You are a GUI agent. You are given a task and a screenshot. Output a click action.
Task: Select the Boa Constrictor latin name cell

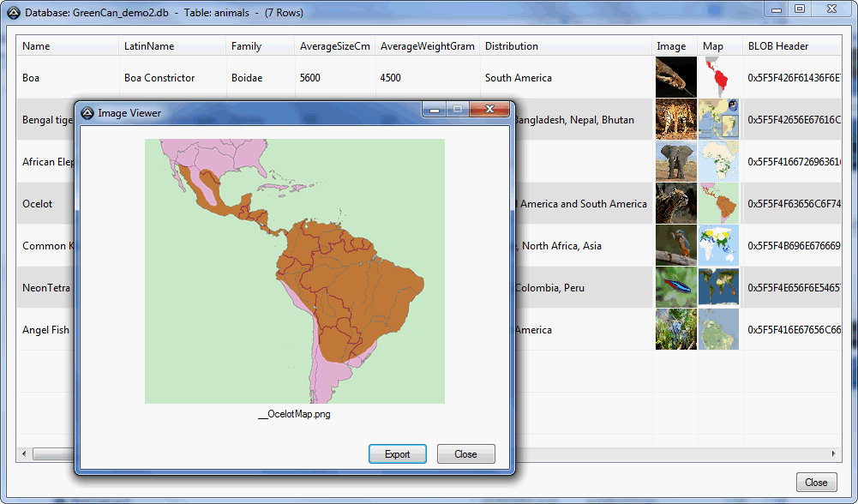click(159, 78)
